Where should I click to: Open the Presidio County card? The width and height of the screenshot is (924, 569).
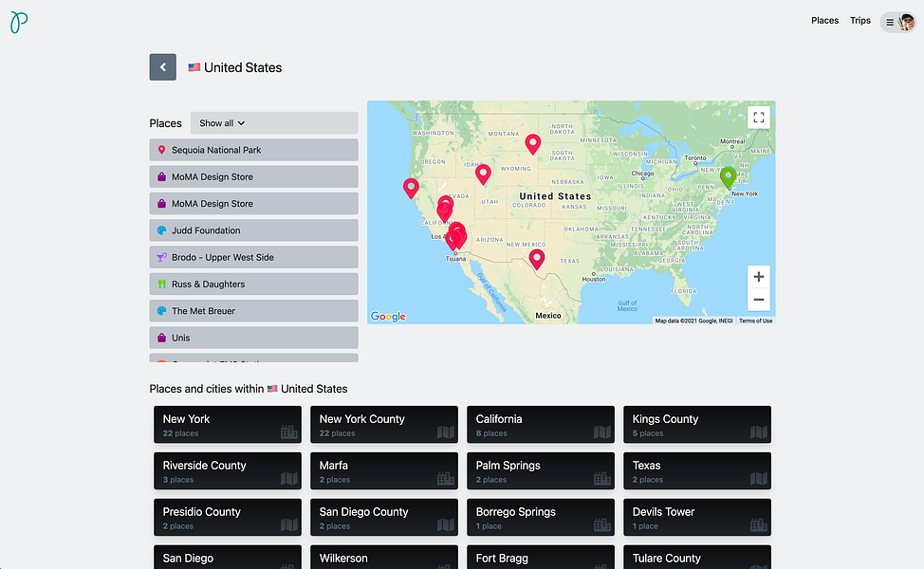click(x=228, y=517)
